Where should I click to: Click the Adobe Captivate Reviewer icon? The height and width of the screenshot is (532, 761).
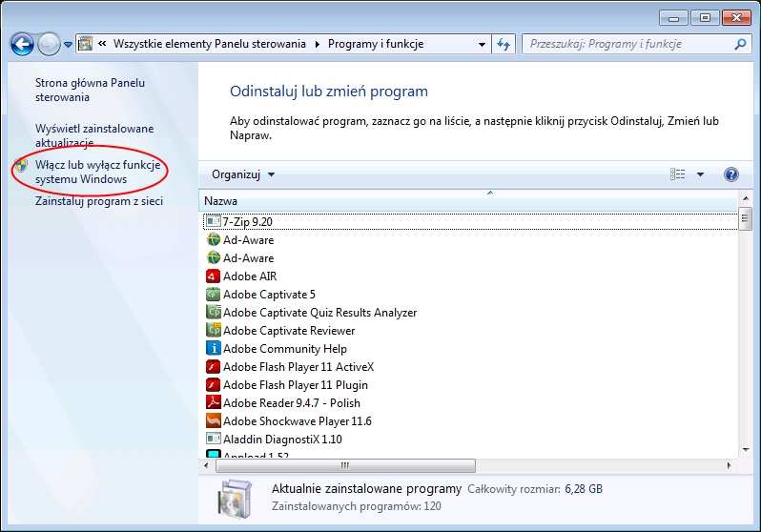click(213, 331)
